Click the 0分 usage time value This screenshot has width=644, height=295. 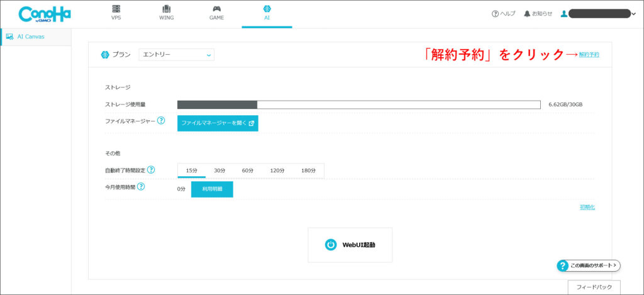(x=182, y=189)
